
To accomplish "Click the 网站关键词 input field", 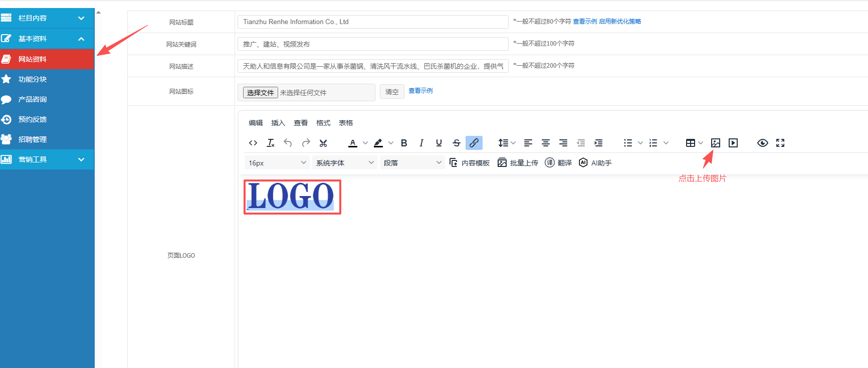I will tap(372, 44).
